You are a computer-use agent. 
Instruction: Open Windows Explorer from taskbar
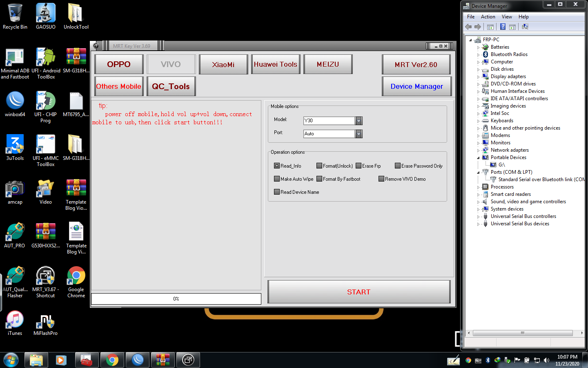pyautogui.click(x=36, y=360)
